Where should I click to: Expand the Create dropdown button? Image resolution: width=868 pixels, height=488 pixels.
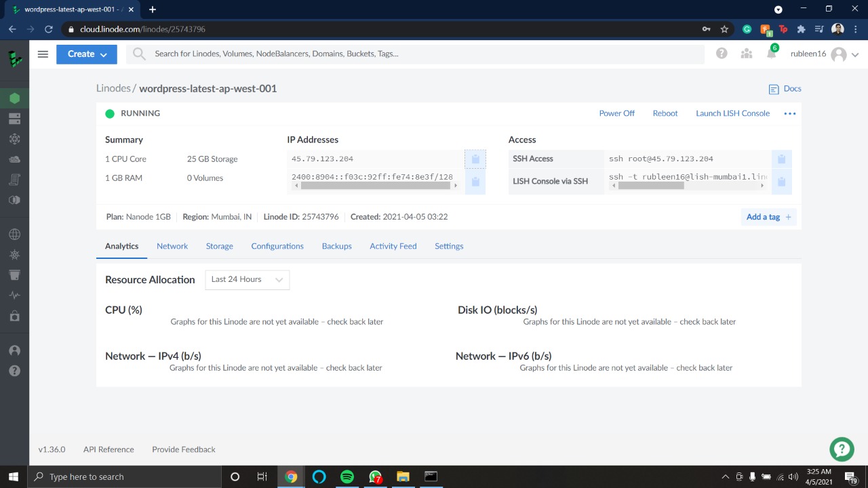coord(87,54)
